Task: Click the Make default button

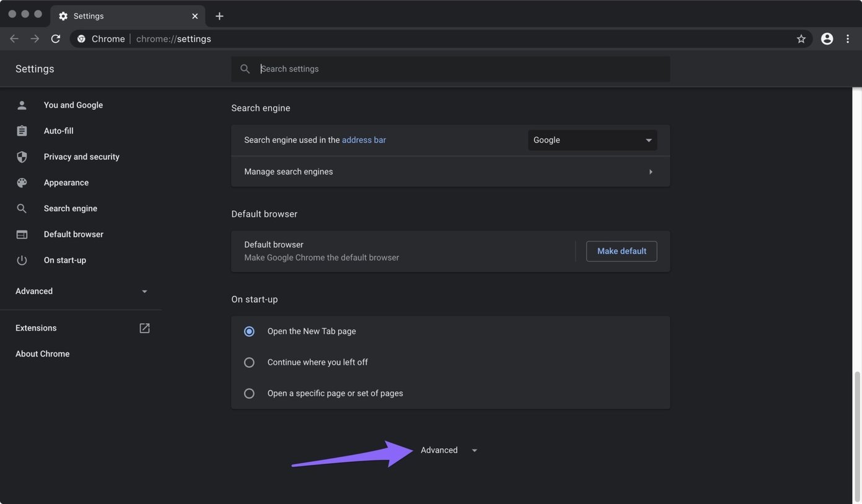Action: click(x=622, y=251)
